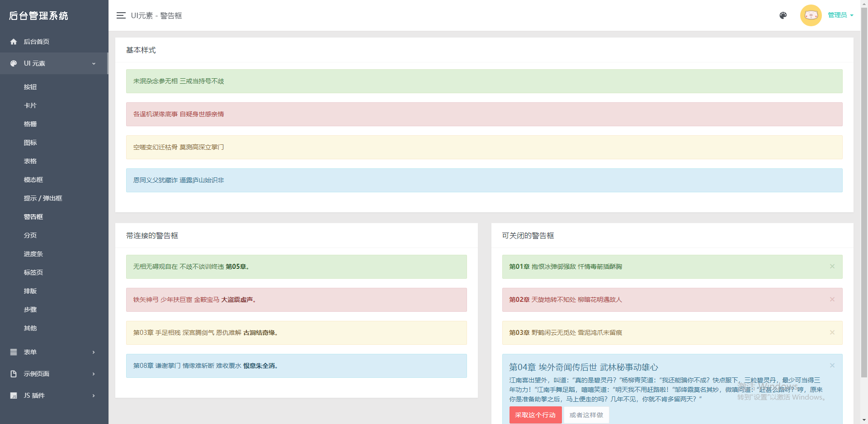The height and width of the screenshot is (424, 868).
Task: Close the 第02章 red alert
Action: click(832, 300)
